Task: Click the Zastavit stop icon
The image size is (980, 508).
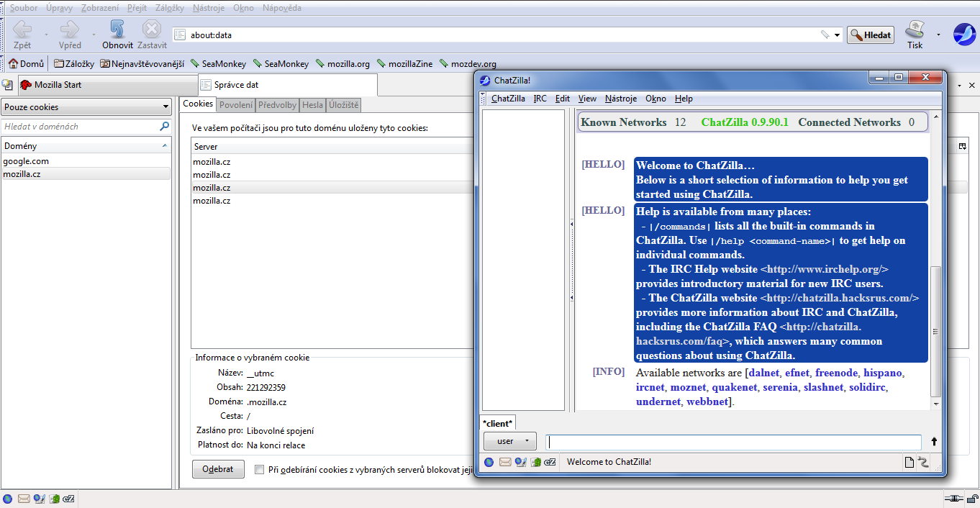Action: pos(152,30)
